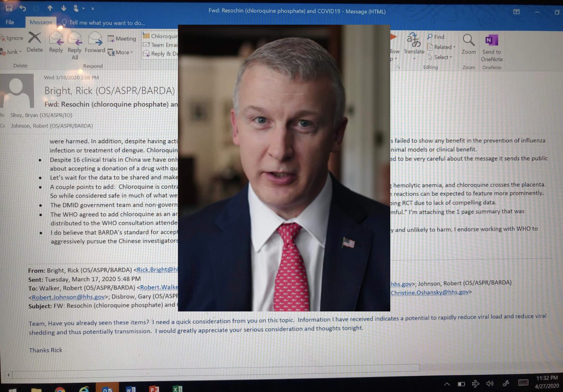Click the Reply All icon
Screen dimensions: 563x392
[x=74, y=39]
